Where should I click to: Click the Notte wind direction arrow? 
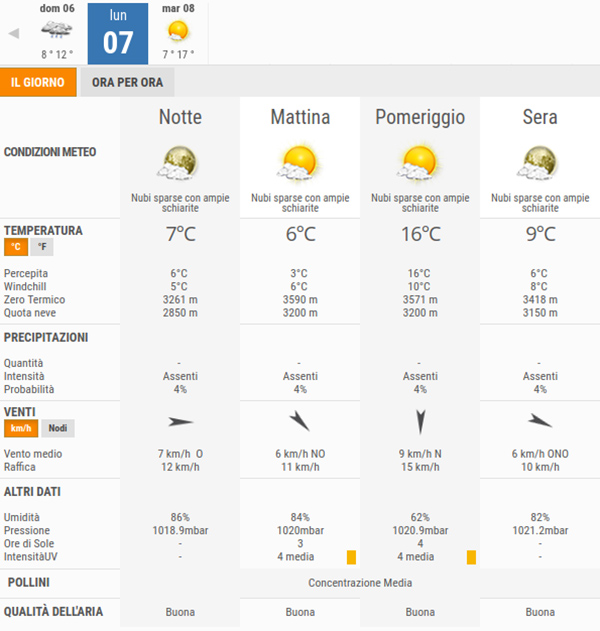tap(181, 422)
